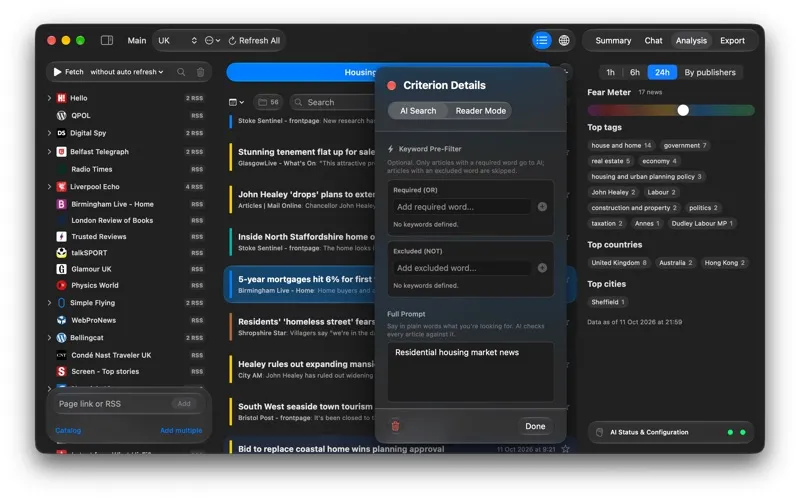Switch to list view icon
Screen dimensions: 800x500
(x=542, y=40)
